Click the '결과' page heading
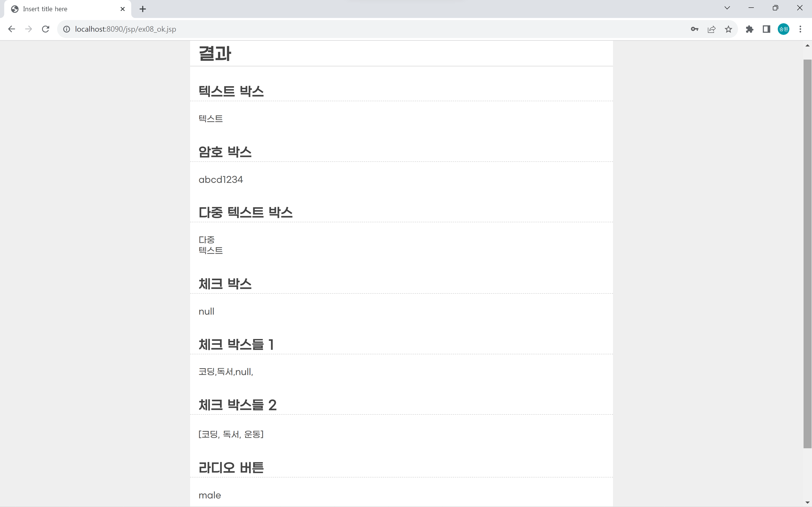812x507 pixels. (x=215, y=54)
